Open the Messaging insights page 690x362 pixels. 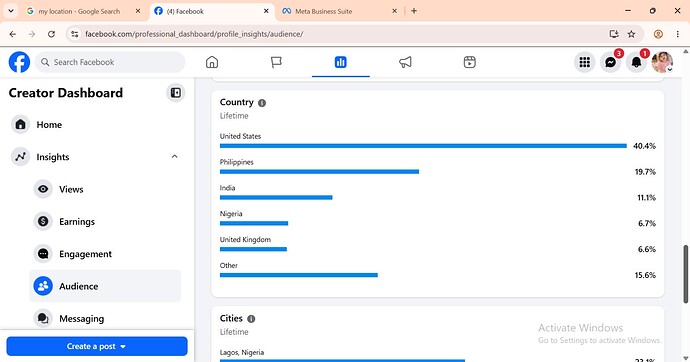105,318
